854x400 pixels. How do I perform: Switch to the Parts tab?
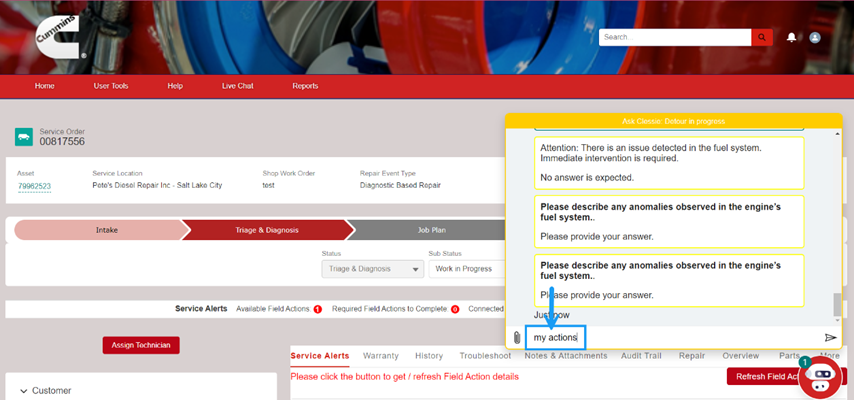(789, 356)
